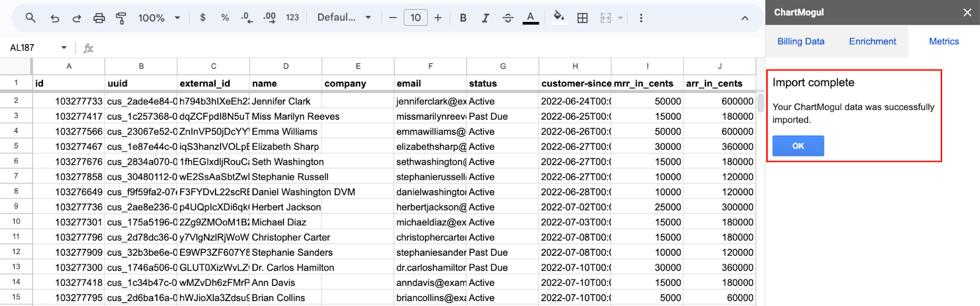Switch to the Metrics tab
The height and width of the screenshot is (306, 980).
click(x=944, y=41)
